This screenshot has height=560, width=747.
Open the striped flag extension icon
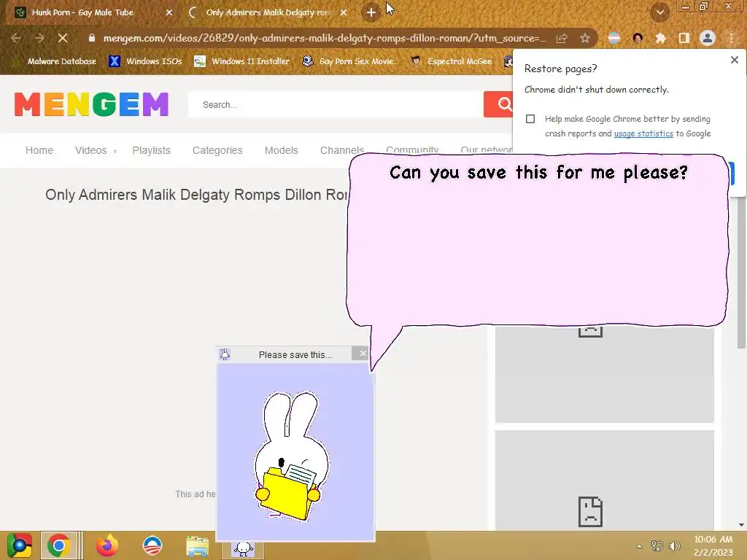(614, 38)
